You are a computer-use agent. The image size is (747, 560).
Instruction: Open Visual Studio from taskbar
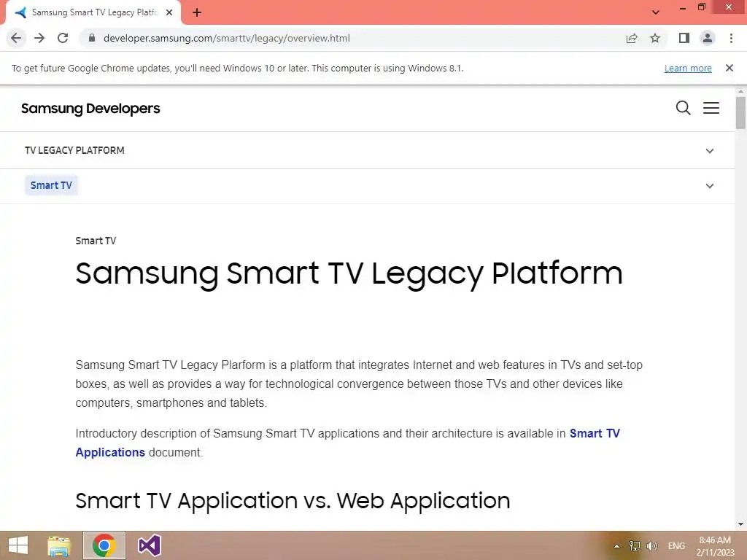pyautogui.click(x=149, y=545)
